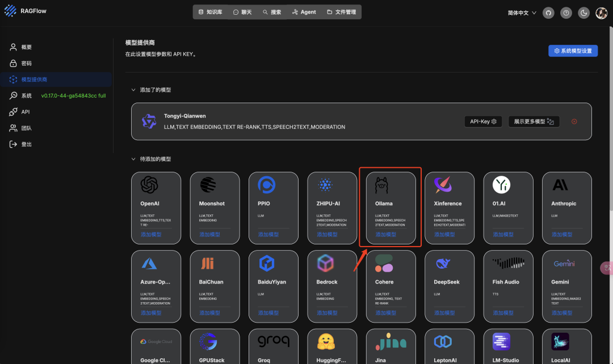Image resolution: width=613 pixels, height=364 pixels.
Task: Click the Gemini logo icon
Action: 564,264
